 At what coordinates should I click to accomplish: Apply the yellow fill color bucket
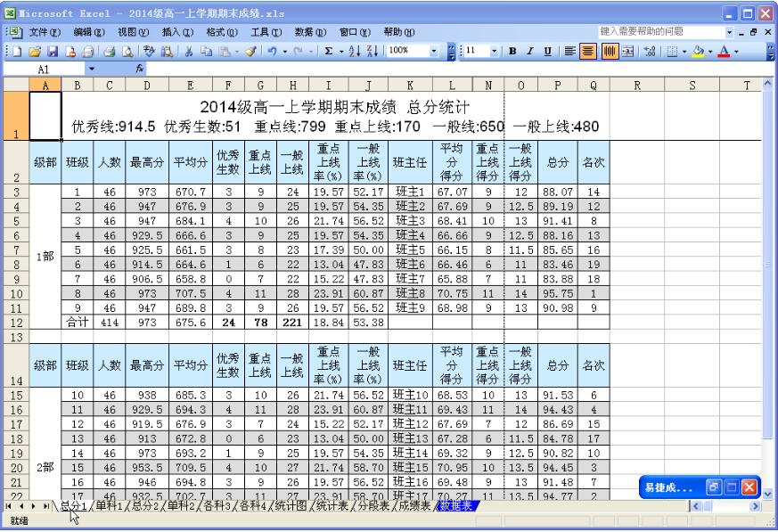click(699, 51)
